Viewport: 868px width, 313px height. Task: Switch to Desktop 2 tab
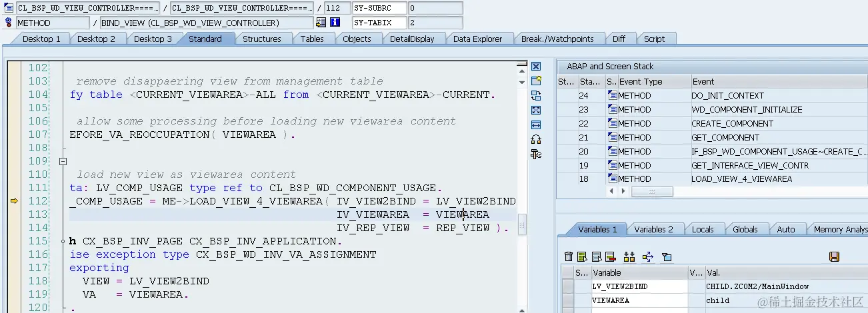pos(96,39)
